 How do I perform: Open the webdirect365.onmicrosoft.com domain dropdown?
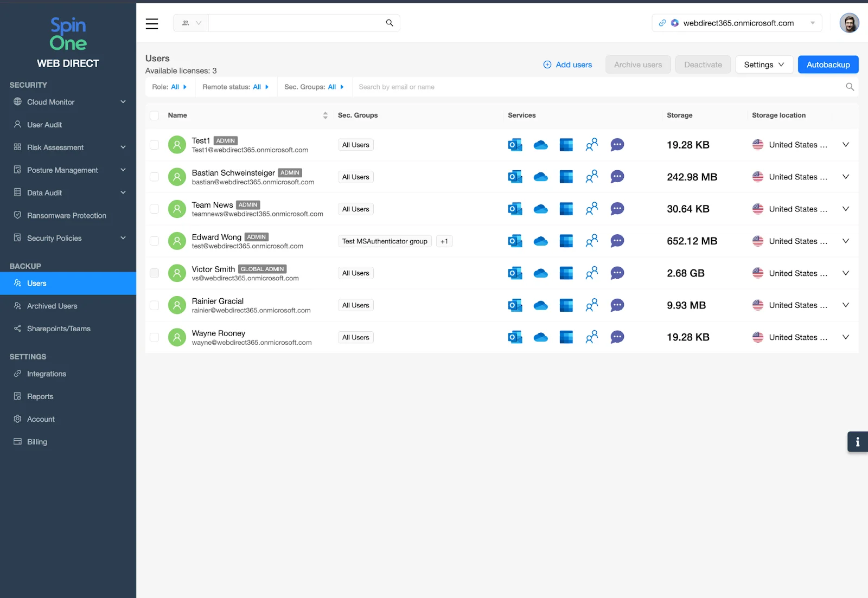(x=812, y=23)
